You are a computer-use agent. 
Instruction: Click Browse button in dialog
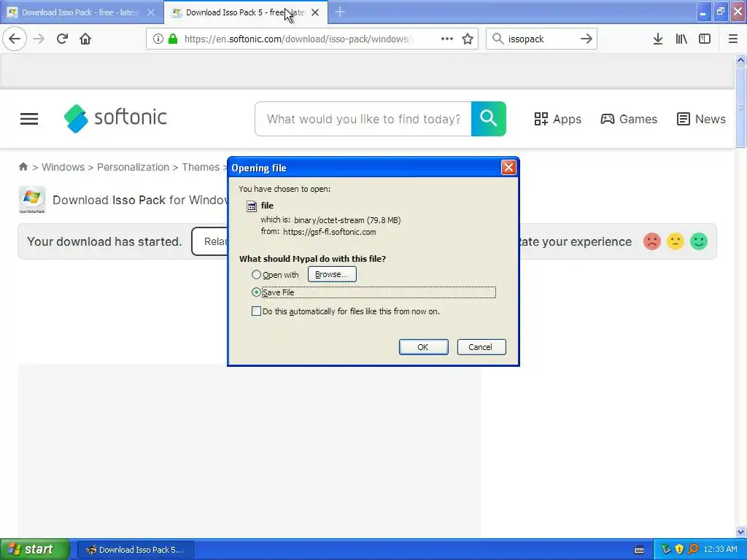pyautogui.click(x=332, y=274)
